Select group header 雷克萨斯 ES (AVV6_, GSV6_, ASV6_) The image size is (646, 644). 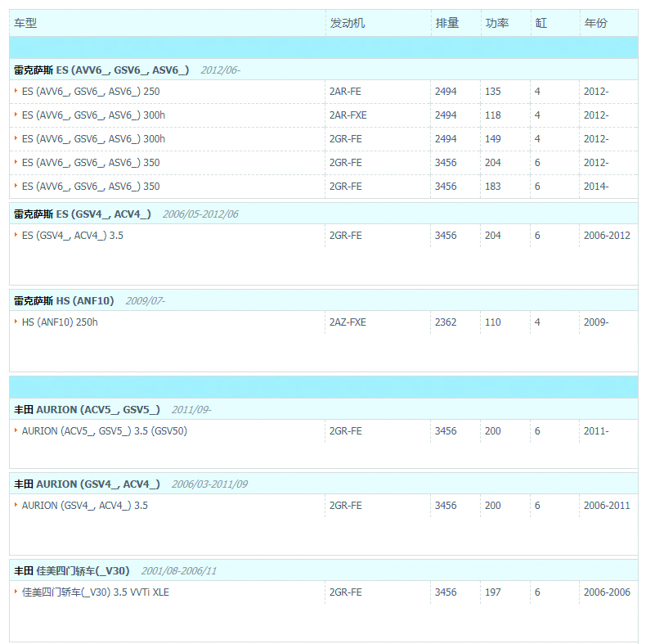[101, 70]
